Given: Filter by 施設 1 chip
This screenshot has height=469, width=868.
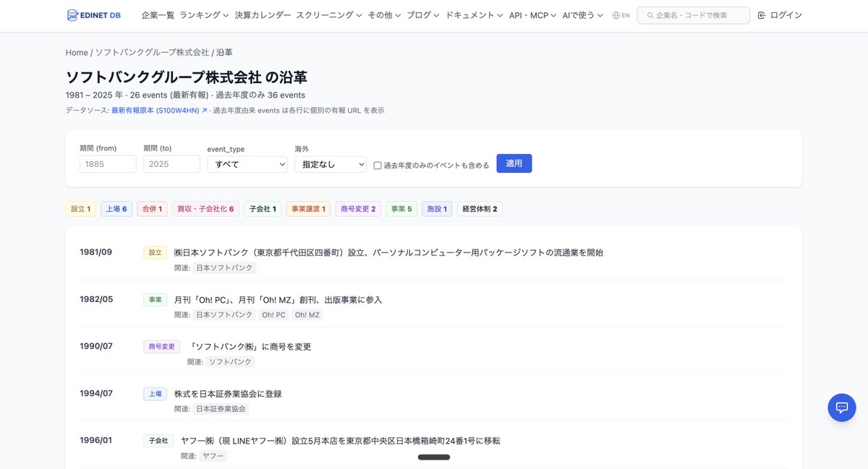Looking at the screenshot, I should (437, 209).
